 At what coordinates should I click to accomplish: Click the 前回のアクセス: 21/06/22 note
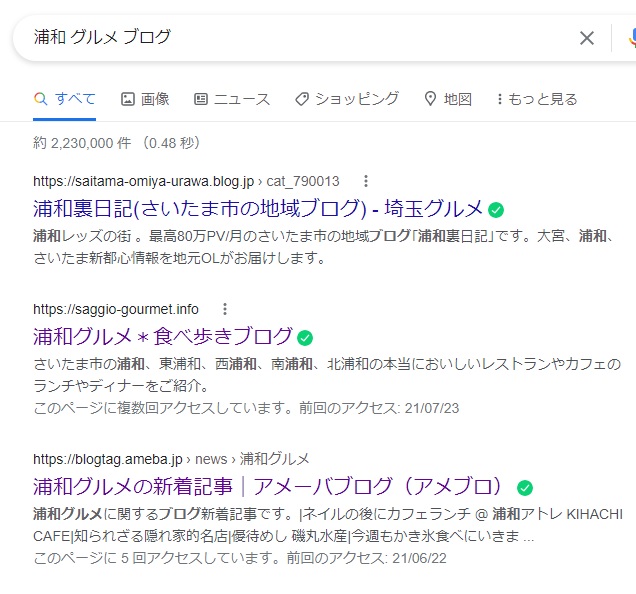366,558
